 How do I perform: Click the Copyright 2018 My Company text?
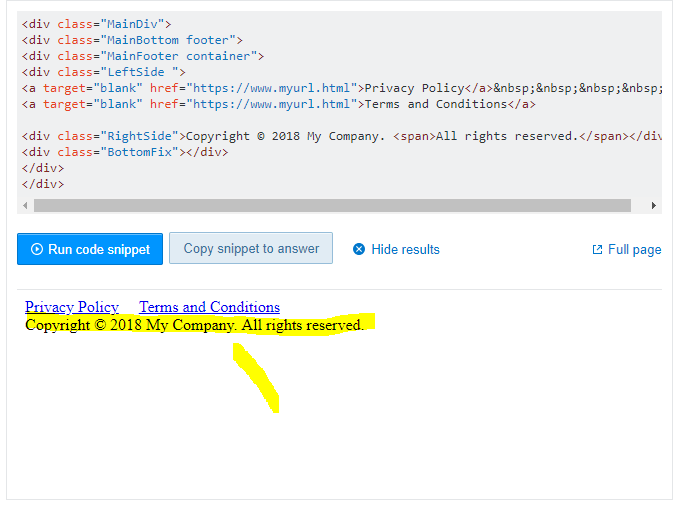click(x=194, y=325)
